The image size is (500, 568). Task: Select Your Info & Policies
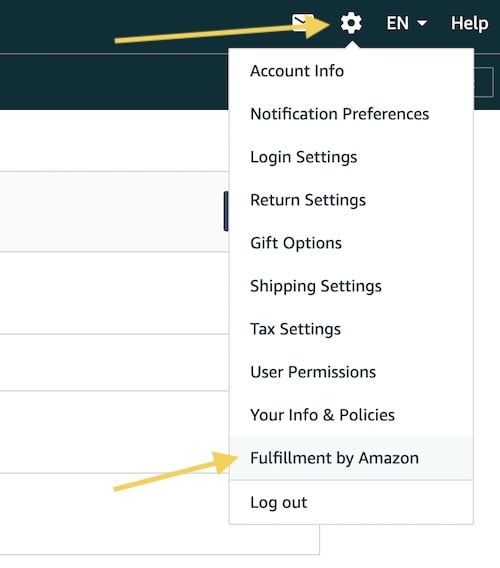pyautogui.click(x=322, y=415)
